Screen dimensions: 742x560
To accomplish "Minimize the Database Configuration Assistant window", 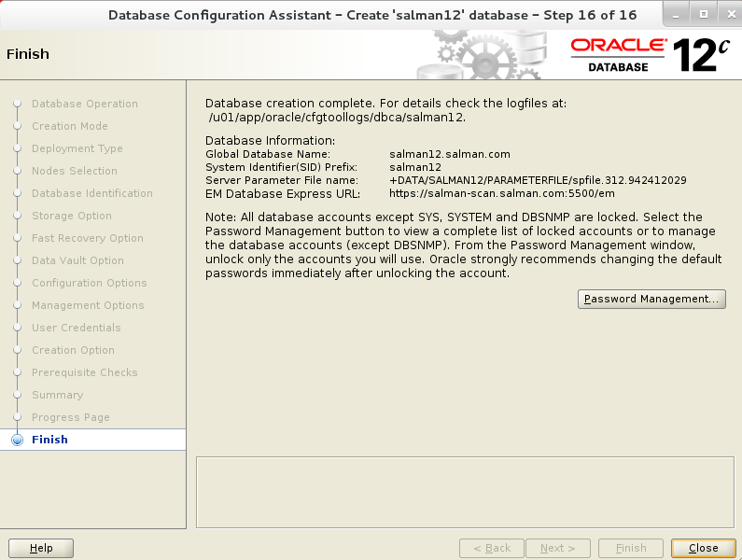I will click(676, 15).
